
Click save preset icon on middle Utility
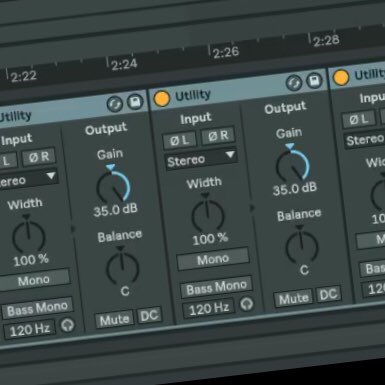314,80
